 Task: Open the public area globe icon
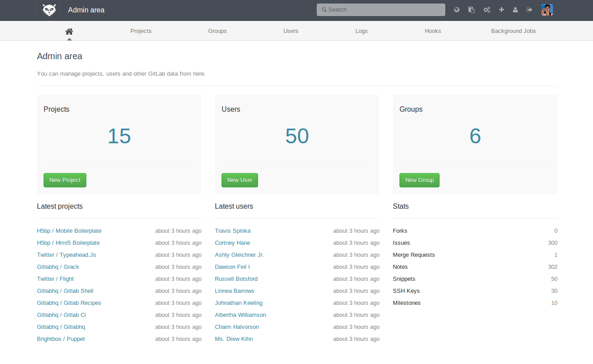pyautogui.click(x=456, y=9)
